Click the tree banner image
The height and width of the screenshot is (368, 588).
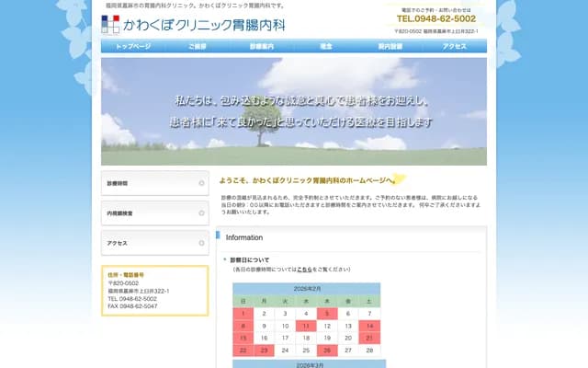pos(294,111)
